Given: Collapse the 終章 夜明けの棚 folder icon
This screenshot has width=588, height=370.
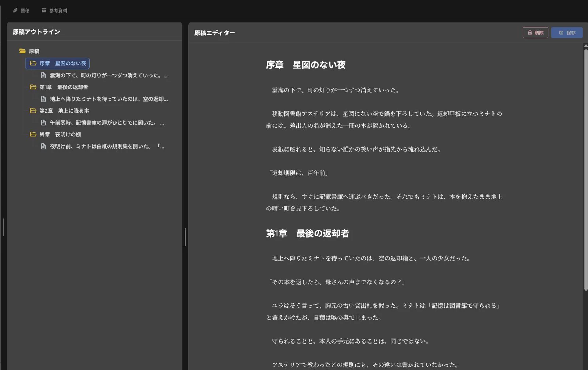Looking at the screenshot, I should click(x=33, y=135).
